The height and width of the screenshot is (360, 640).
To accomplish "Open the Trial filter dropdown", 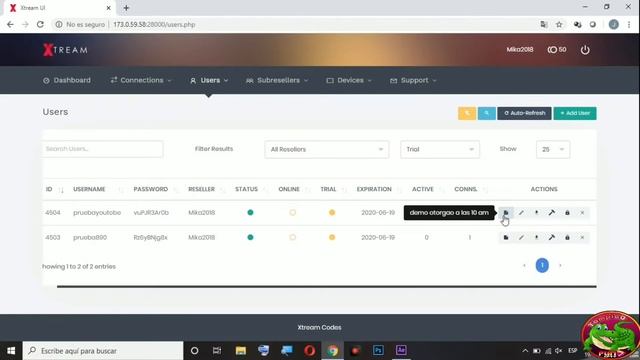I will tap(440, 149).
